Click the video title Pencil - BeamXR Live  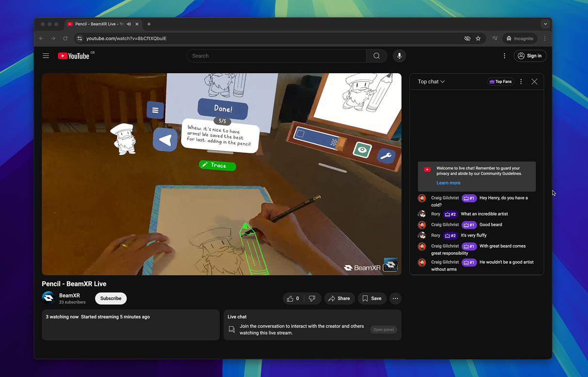pos(74,284)
